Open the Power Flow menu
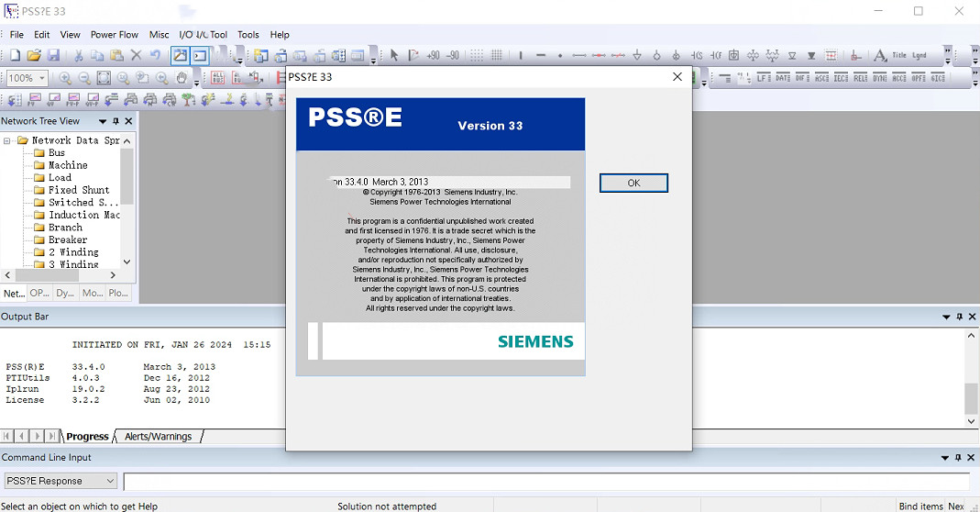The height and width of the screenshot is (512, 980). tap(115, 35)
